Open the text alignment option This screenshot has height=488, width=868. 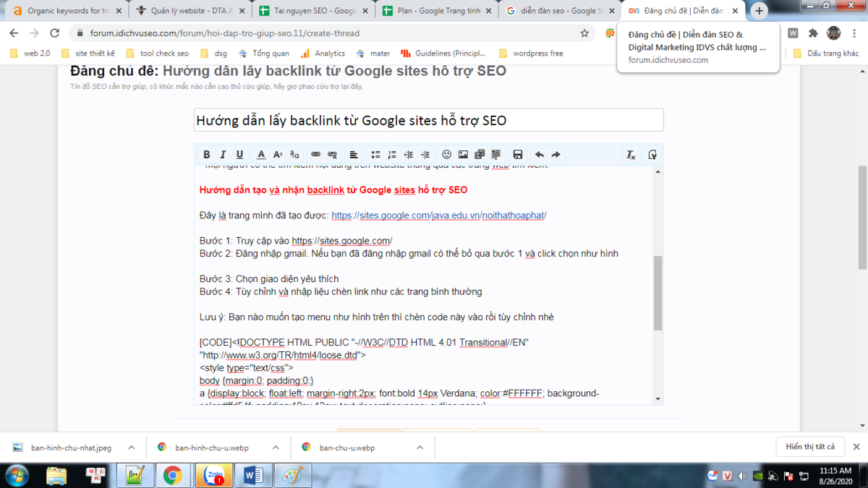click(354, 155)
